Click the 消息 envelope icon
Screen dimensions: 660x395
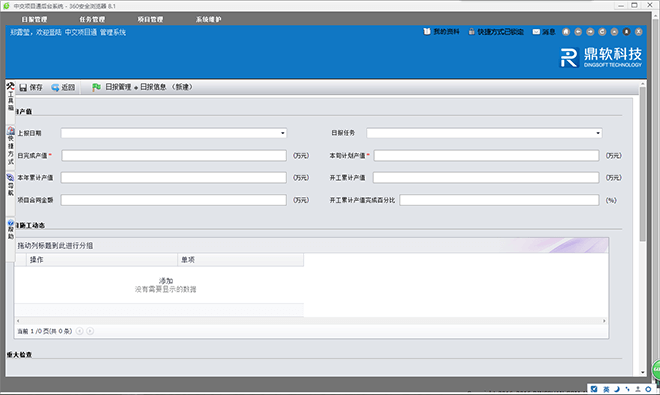[536, 32]
